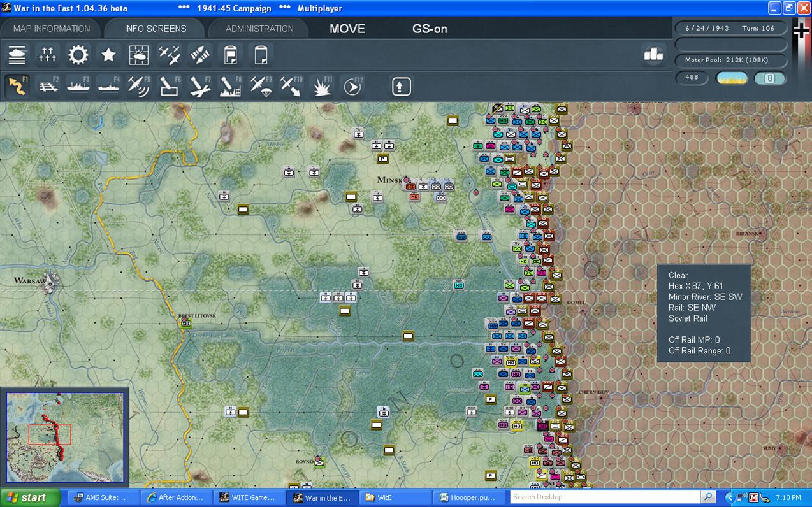Select F5 air reconnaissance mode
This screenshot has height=507, width=812.
139,86
